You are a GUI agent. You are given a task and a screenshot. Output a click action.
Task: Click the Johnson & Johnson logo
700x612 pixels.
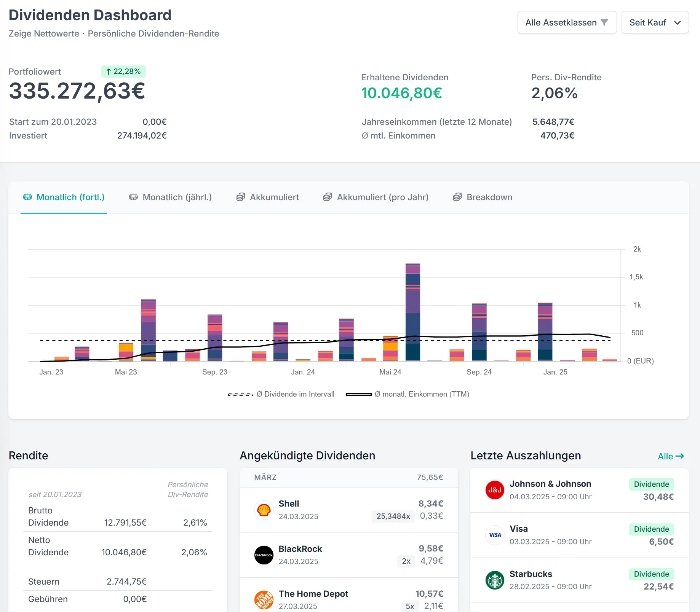point(495,490)
